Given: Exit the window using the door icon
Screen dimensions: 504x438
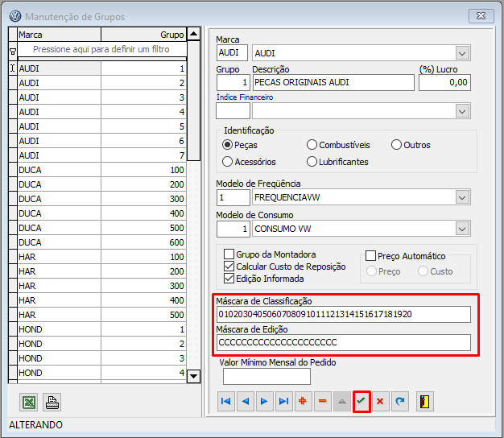Looking at the screenshot, I should pyautogui.click(x=425, y=401).
